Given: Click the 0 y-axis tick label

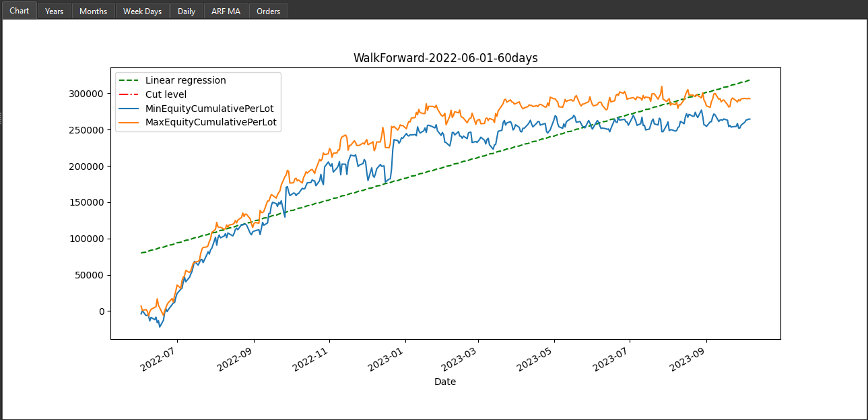Looking at the screenshot, I should coord(101,311).
